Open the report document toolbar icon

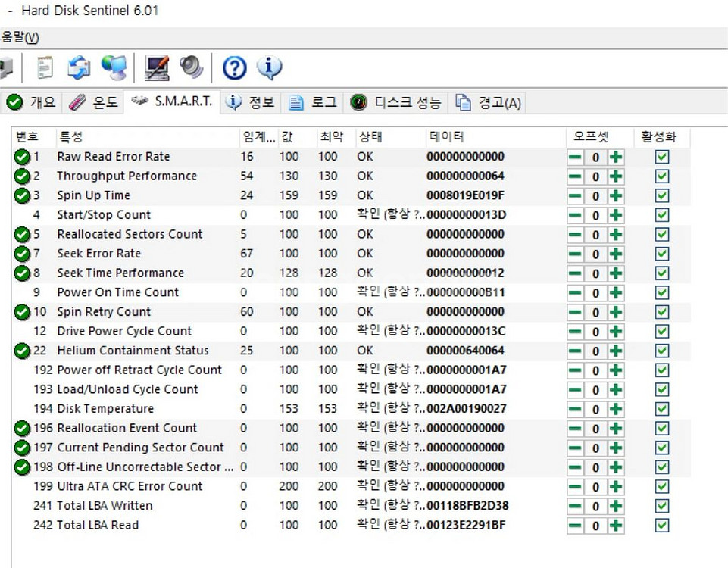tap(45, 67)
